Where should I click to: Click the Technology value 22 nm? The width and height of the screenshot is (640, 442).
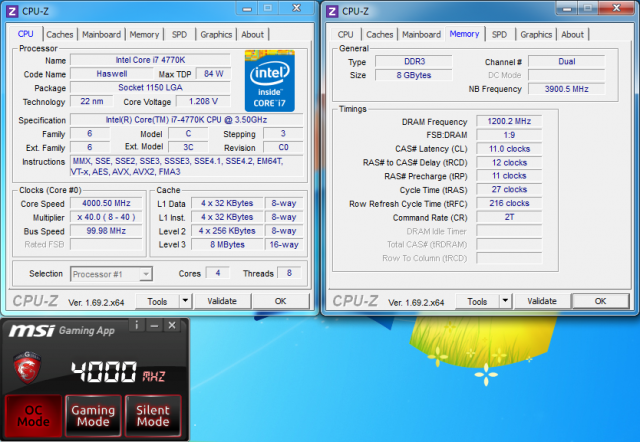[x=91, y=101]
